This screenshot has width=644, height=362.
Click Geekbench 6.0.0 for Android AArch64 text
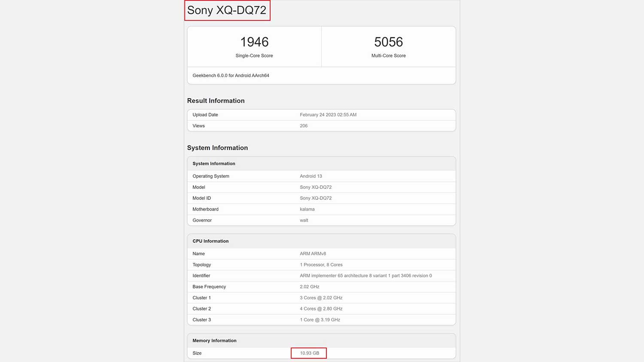[x=231, y=75]
